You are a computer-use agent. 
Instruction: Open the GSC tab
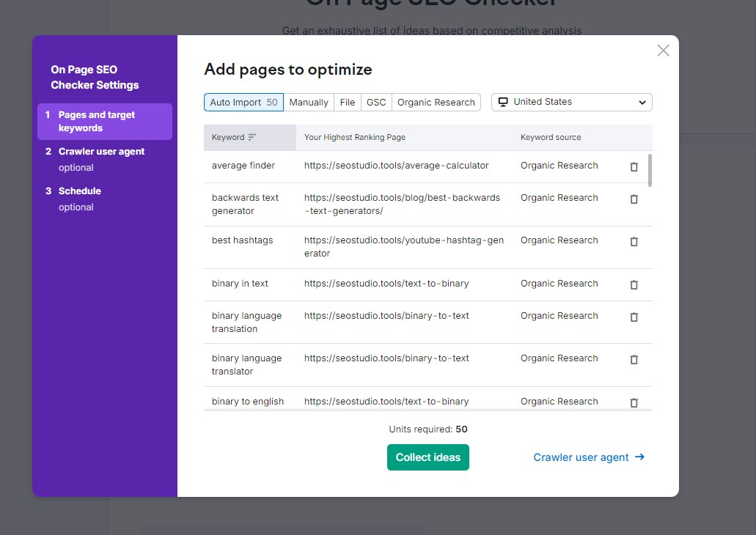coord(376,102)
